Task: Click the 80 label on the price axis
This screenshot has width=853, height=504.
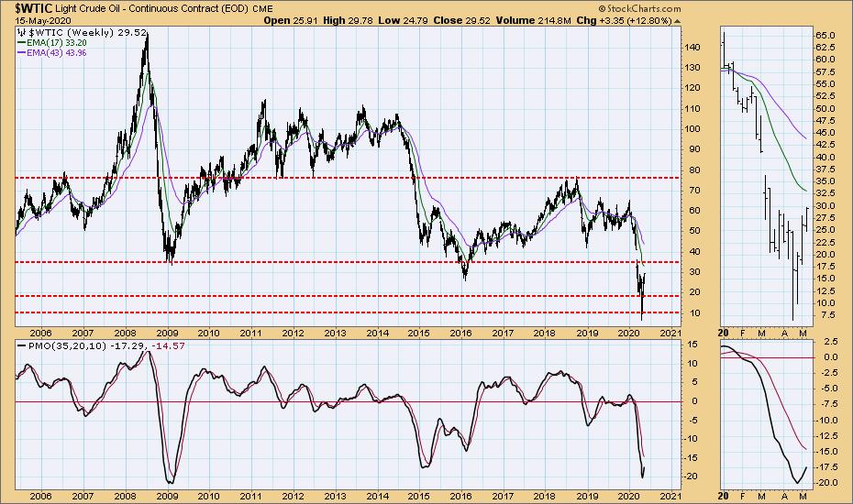Action: 694,170
